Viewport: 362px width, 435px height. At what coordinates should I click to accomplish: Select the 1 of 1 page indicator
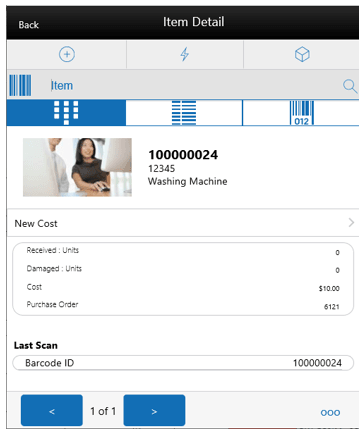point(103,411)
